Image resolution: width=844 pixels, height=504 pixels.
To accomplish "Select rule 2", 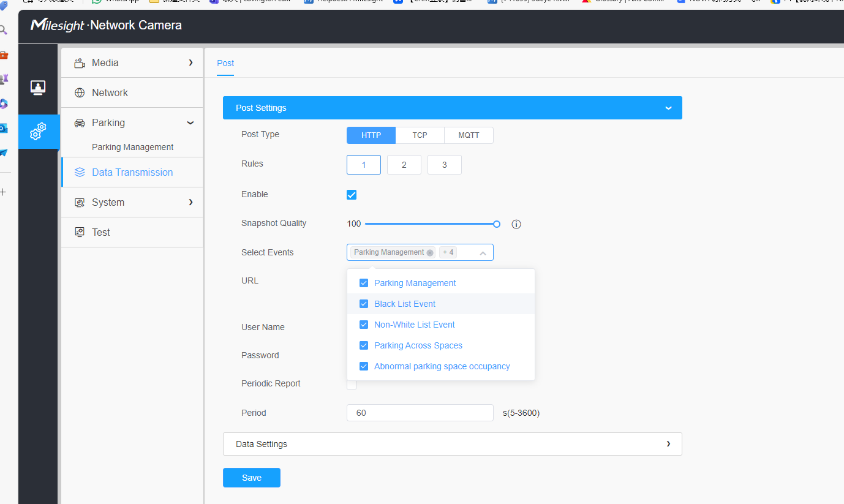I will [x=404, y=165].
